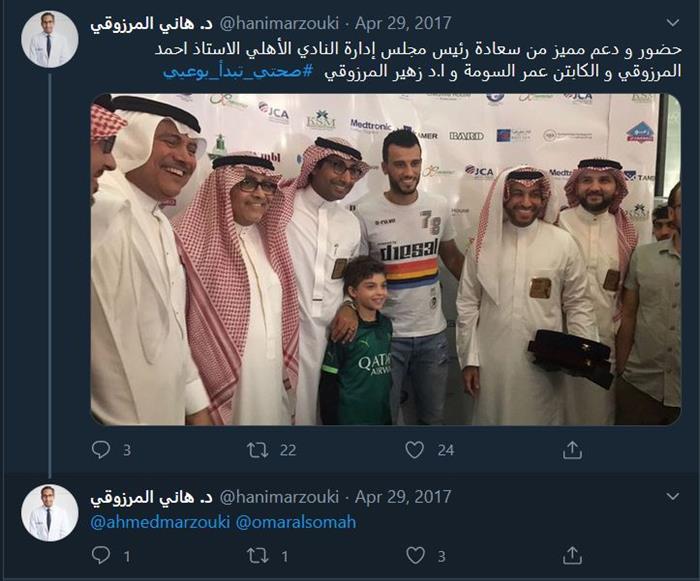Retweet the first tweet with 22 retweets
This screenshot has width=700, height=581.
tap(258, 450)
